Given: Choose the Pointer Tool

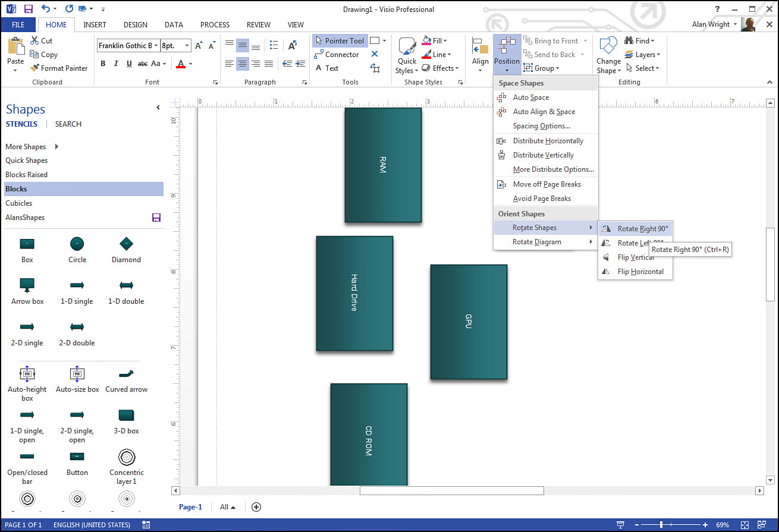Looking at the screenshot, I should coord(340,40).
